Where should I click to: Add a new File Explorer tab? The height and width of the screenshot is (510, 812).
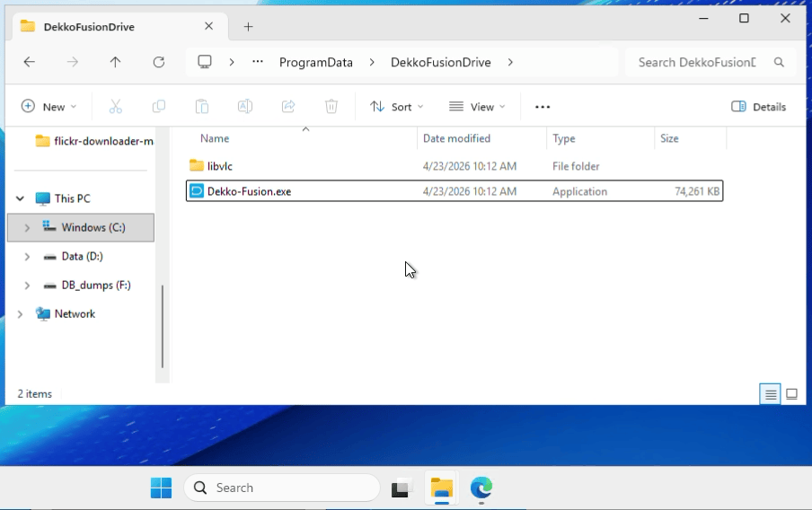(x=248, y=26)
